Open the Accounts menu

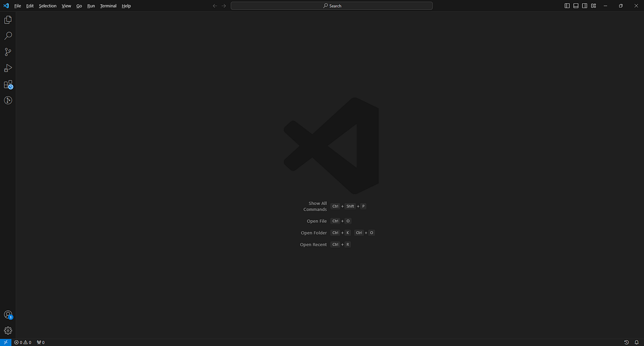click(8, 315)
